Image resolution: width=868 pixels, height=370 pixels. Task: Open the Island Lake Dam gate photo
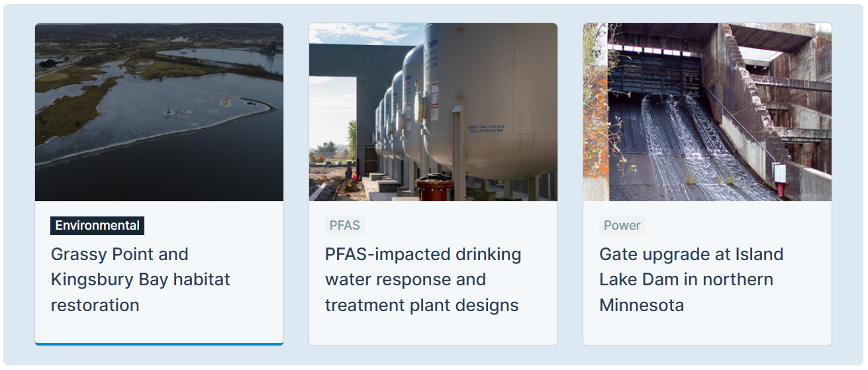(707, 112)
